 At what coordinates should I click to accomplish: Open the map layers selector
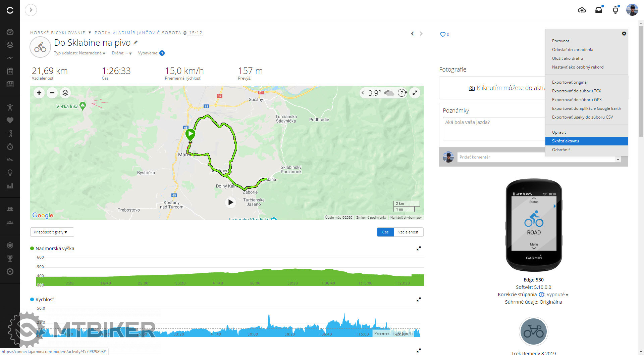point(65,93)
